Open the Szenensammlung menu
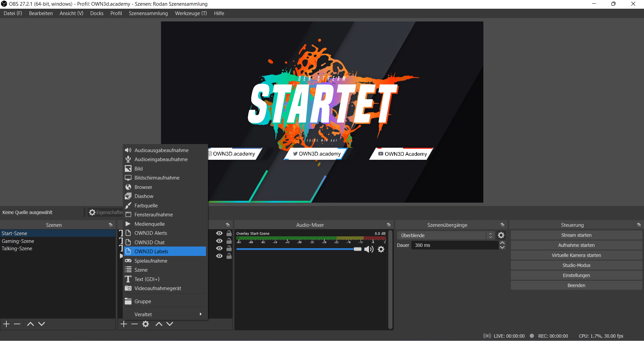 (x=148, y=13)
